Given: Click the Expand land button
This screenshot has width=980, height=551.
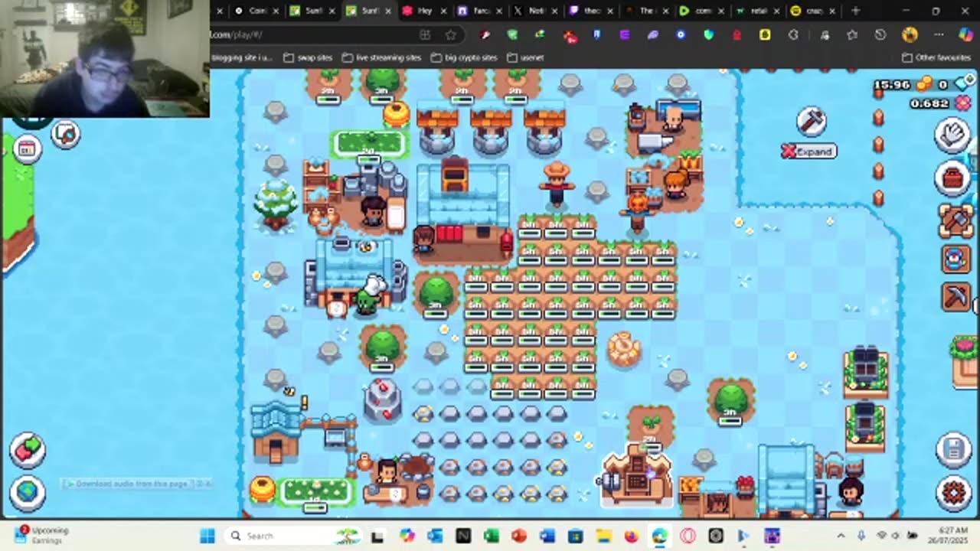Looking at the screenshot, I should (808, 152).
